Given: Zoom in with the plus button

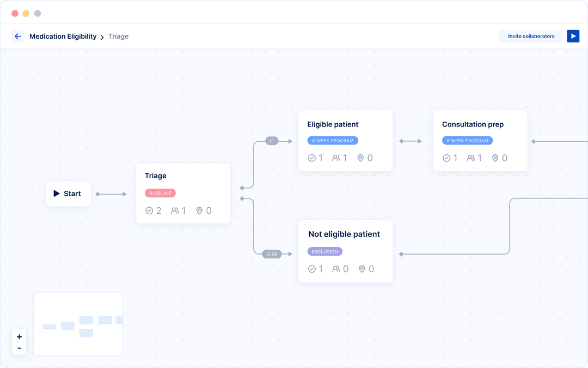Looking at the screenshot, I should (x=19, y=337).
